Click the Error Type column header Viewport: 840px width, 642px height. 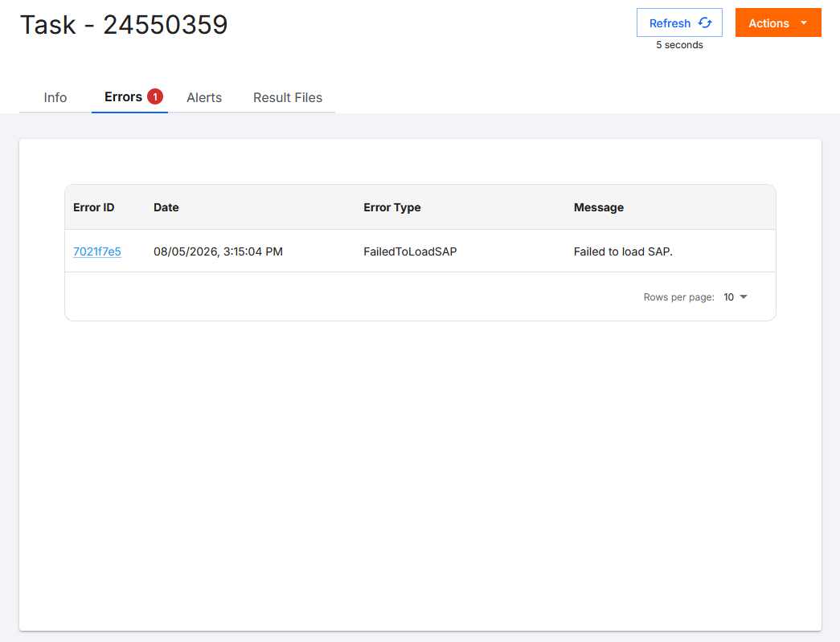click(392, 207)
